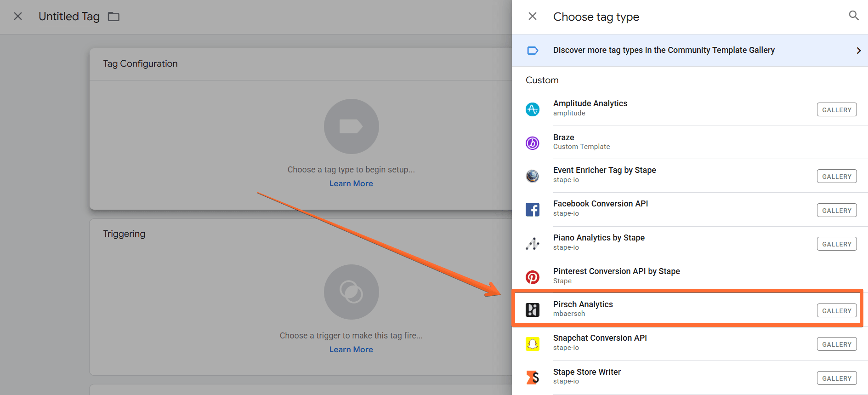Click the Piano Analytics icon
The height and width of the screenshot is (395, 868).
coord(533,244)
